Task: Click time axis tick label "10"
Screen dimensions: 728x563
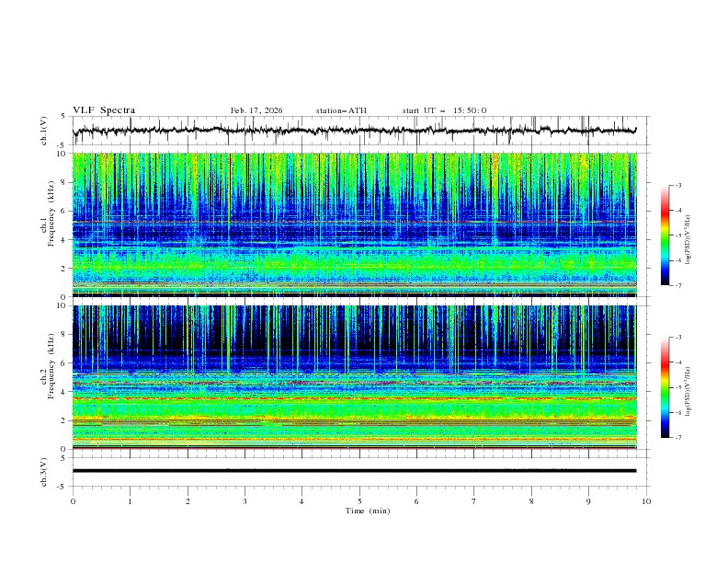Action: pos(646,501)
